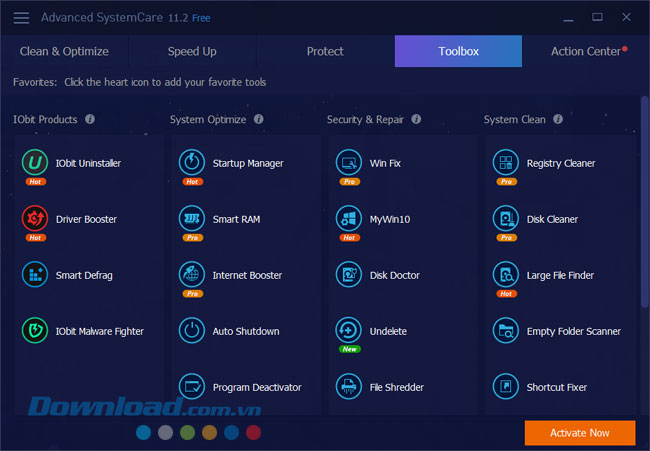
Task: Click the File Shredder text label
Action: click(397, 387)
